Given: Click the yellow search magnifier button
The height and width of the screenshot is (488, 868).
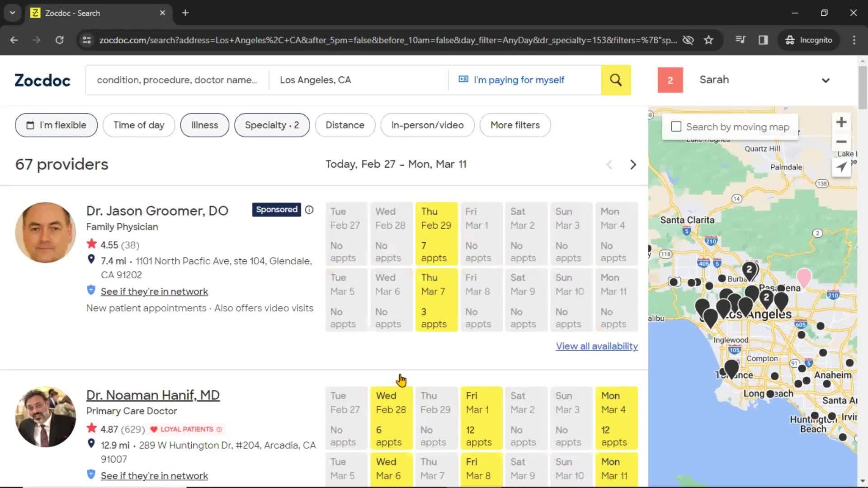Looking at the screenshot, I should point(616,80).
